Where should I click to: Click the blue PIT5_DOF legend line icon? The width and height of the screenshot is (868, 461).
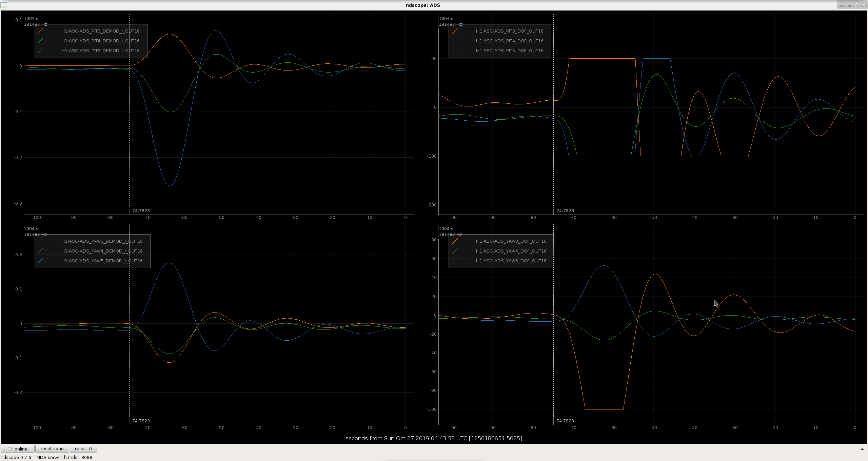455,51
